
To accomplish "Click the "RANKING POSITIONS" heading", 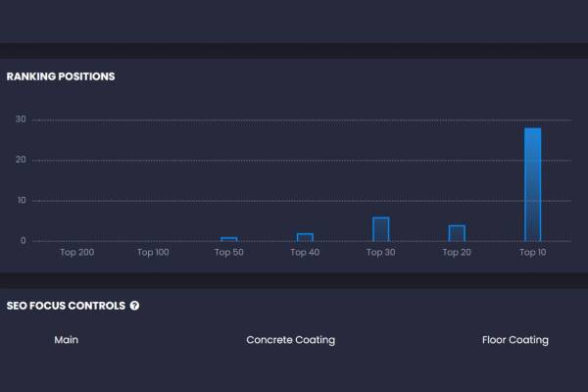I will pyautogui.click(x=61, y=76).
